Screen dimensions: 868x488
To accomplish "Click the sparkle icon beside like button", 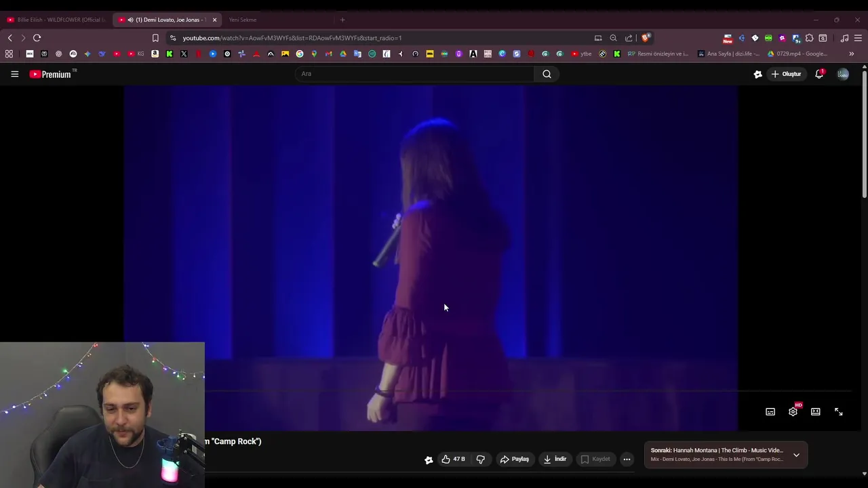I will click(429, 460).
